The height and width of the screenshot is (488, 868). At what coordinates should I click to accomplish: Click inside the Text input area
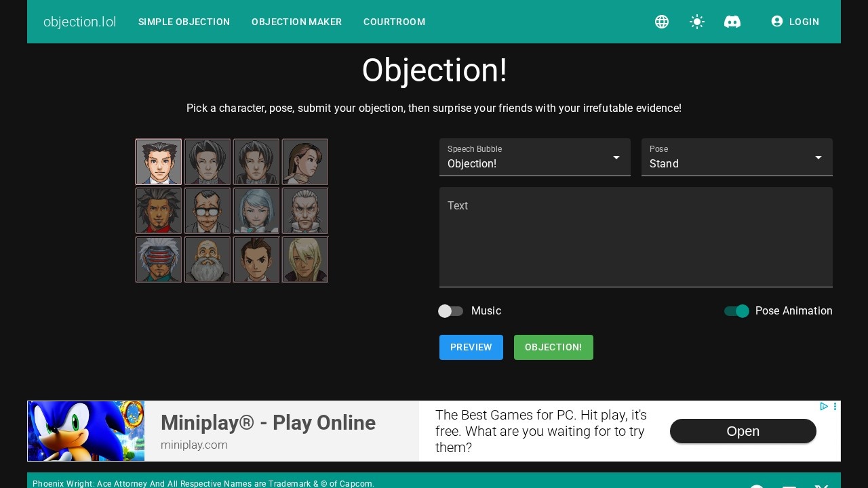click(x=636, y=237)
